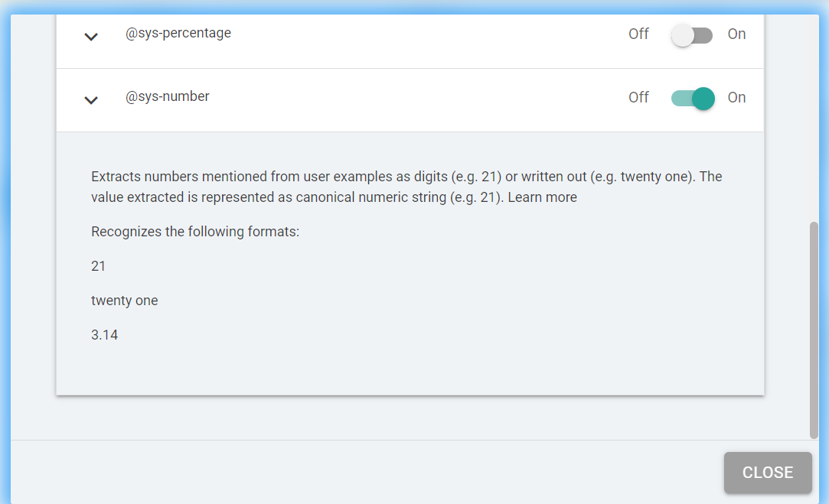829x504 pixels.
Task: Select the @sys-number entity name
Action: pyautogui.click(x=168, y=97)
